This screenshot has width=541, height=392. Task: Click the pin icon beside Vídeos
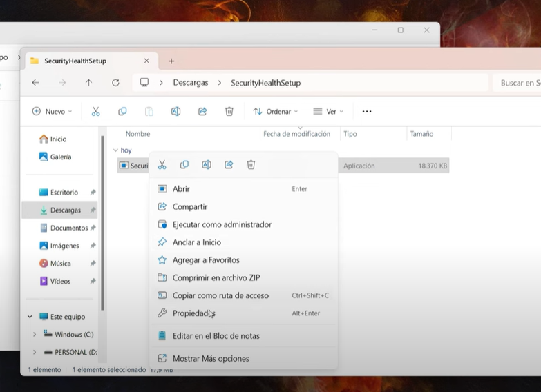click(x=93, y=281)
